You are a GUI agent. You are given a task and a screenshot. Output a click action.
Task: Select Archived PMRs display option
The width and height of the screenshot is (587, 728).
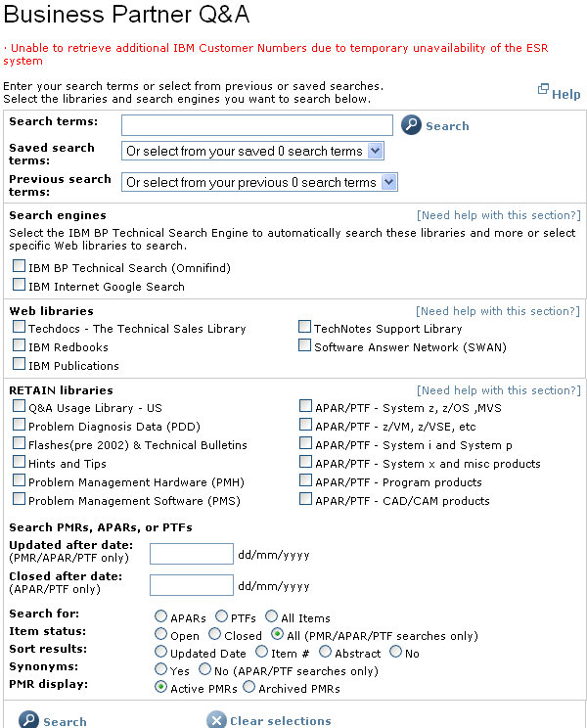[x=248, y=687]
